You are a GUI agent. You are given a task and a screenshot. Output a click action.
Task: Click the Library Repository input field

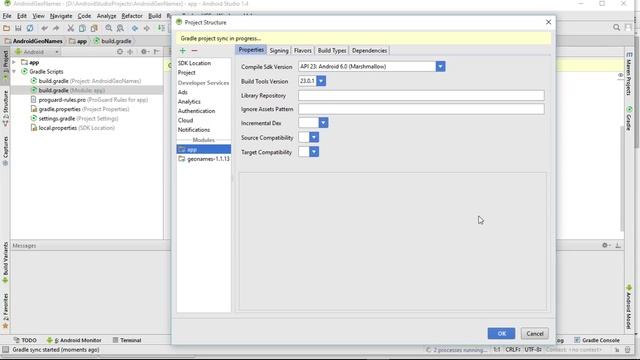(x=421, y=96)
